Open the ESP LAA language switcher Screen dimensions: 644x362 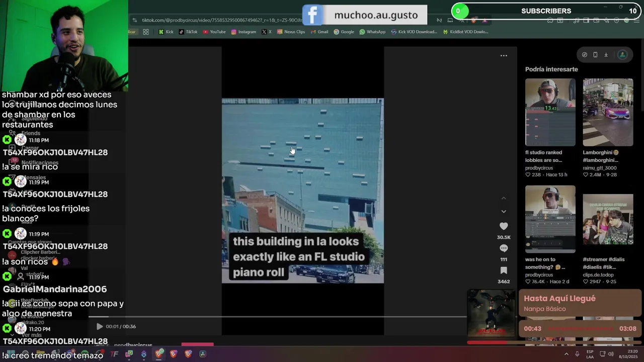point(590,354)
